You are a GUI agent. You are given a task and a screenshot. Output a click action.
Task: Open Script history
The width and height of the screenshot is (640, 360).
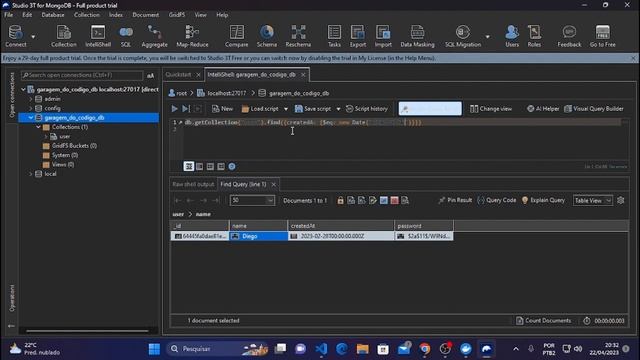(367, 109)
